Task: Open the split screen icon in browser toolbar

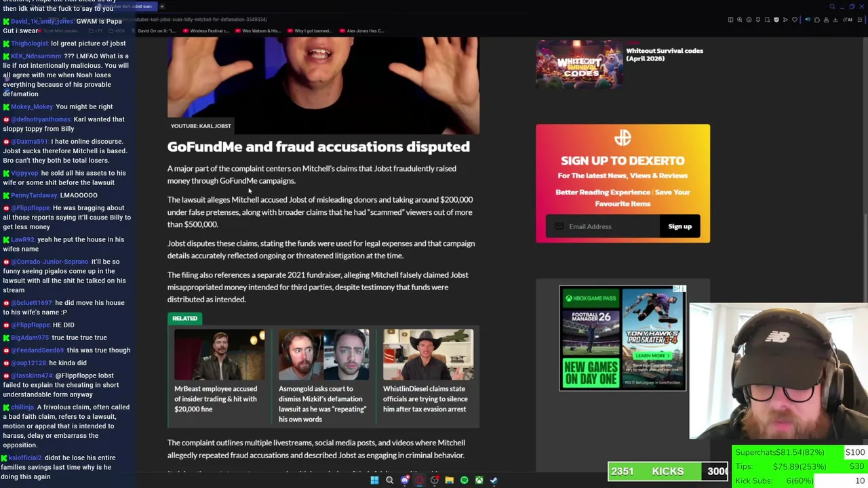Action: click(730, 20)
